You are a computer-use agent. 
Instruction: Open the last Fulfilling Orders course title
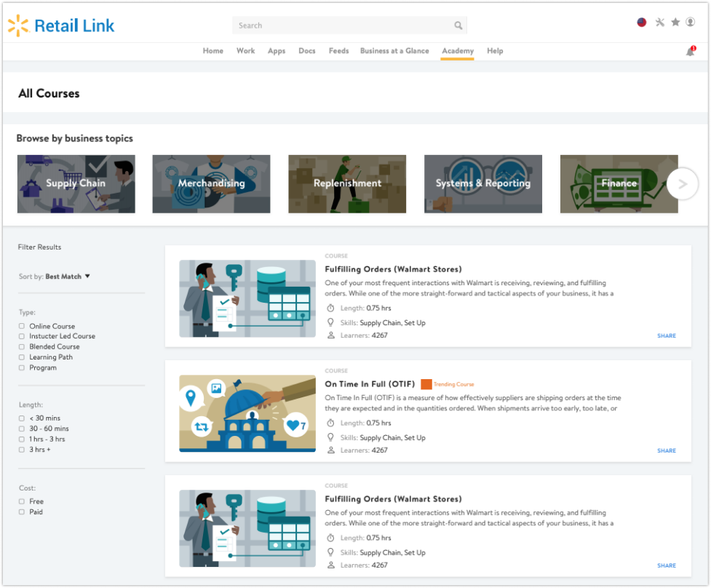[393, 499]
